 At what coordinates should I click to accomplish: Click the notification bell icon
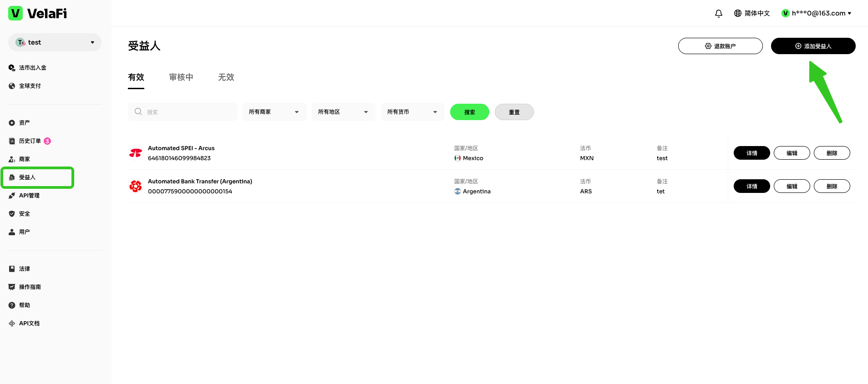click(x=718, y=14)
